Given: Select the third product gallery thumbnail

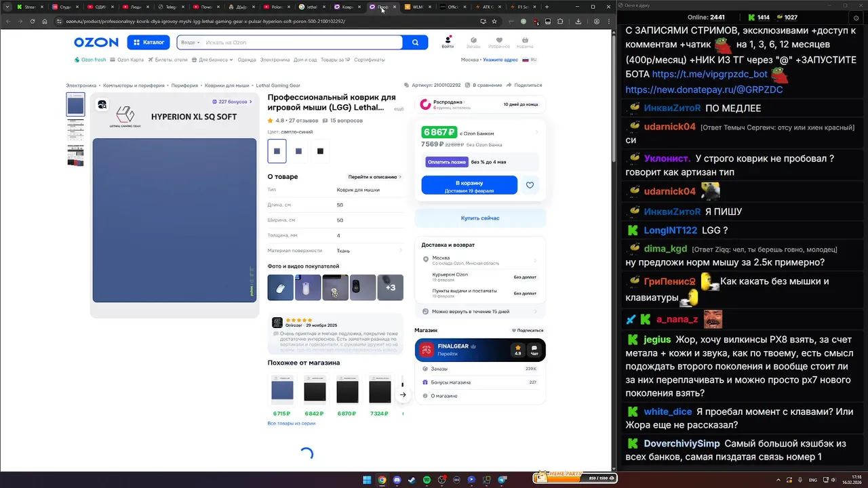Looking at the screenshot, I should pos(75,155).
